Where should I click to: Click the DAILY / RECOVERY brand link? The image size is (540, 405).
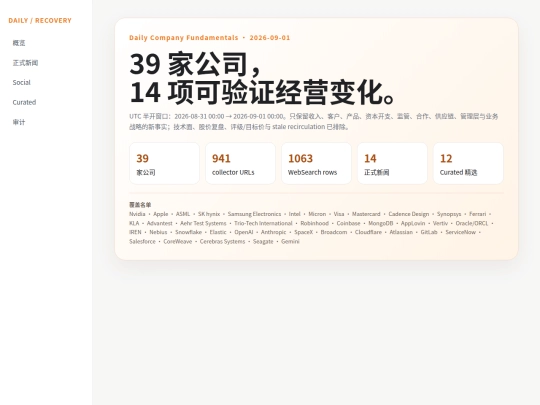[x=40, y=21]
